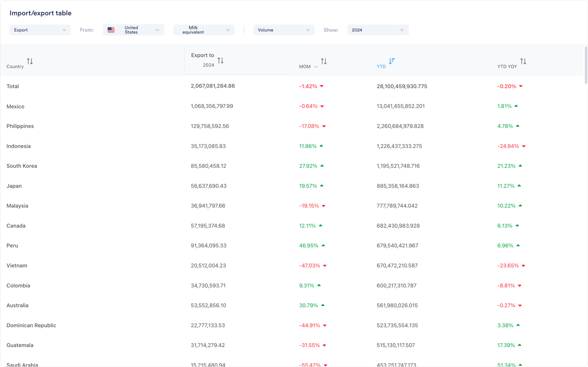
Task: Select the Mexico country row
Action: point(15,107)
